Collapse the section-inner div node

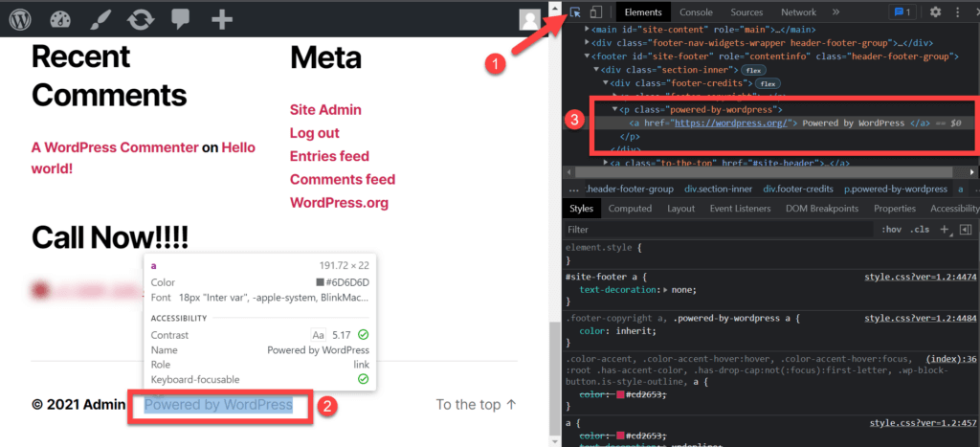[x=596, y=70]
